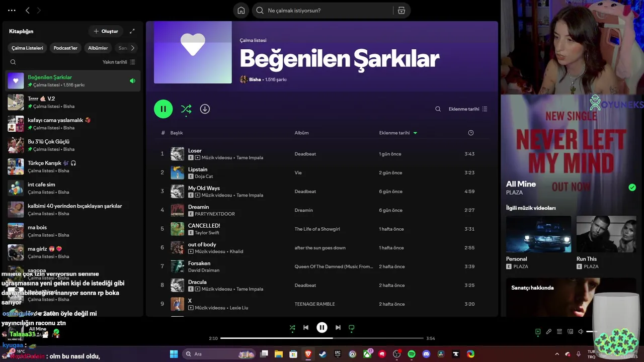Image resolution: width=644 pixels, height=362 pixels.
Task: Download the Beğenilen Şarkılar playlist
Action: (205, 109)
